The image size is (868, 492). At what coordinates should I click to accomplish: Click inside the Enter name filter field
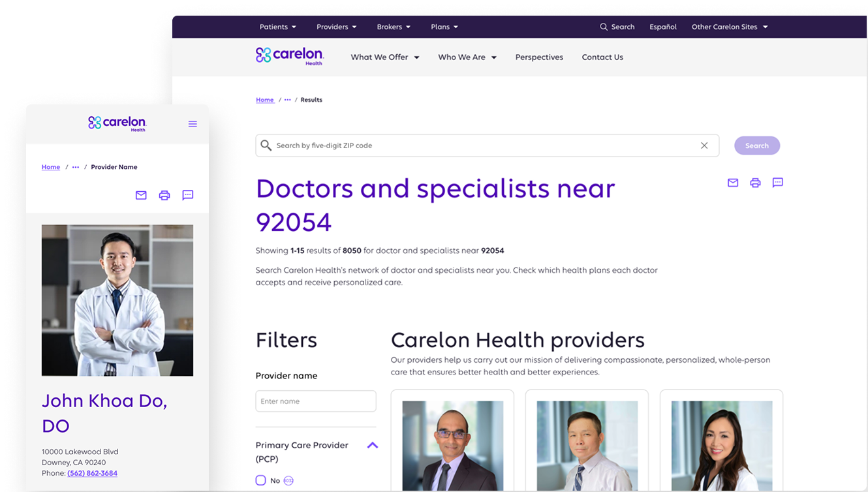[315, 401]
